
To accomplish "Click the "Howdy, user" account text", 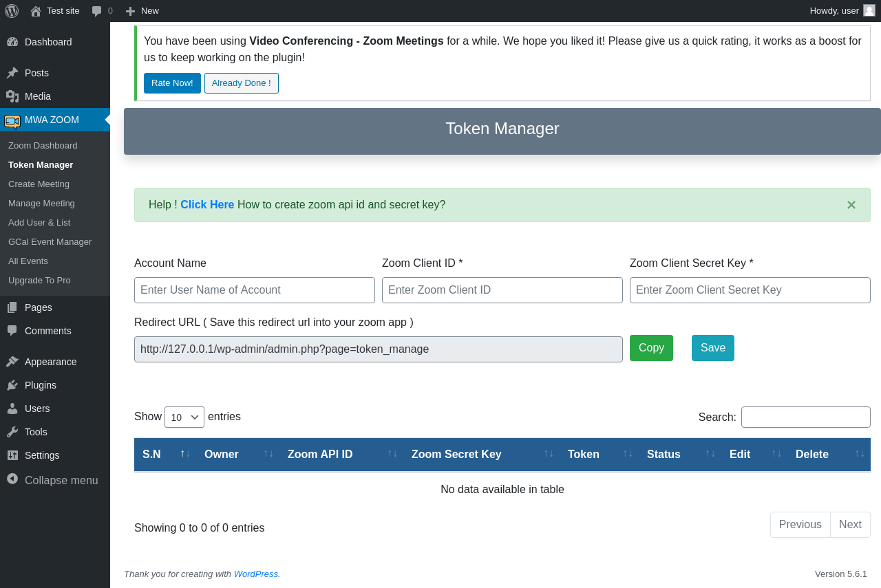I will click(x=834, y=11).
